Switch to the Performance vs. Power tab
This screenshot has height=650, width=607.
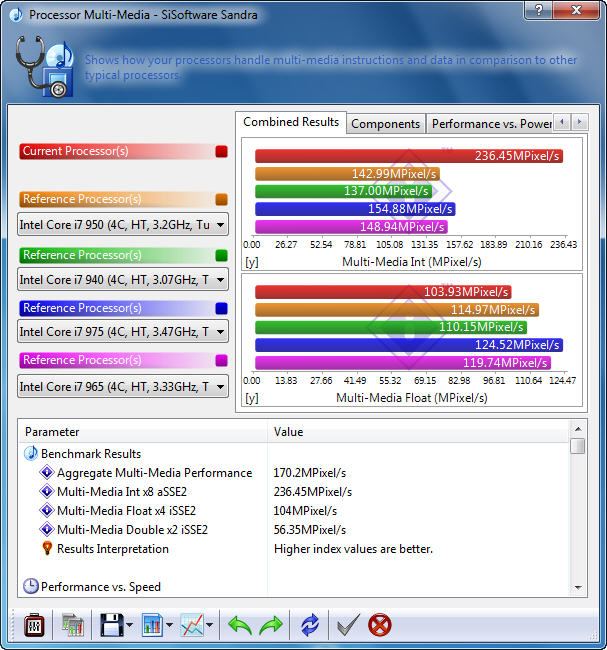(x=490, y=124)
